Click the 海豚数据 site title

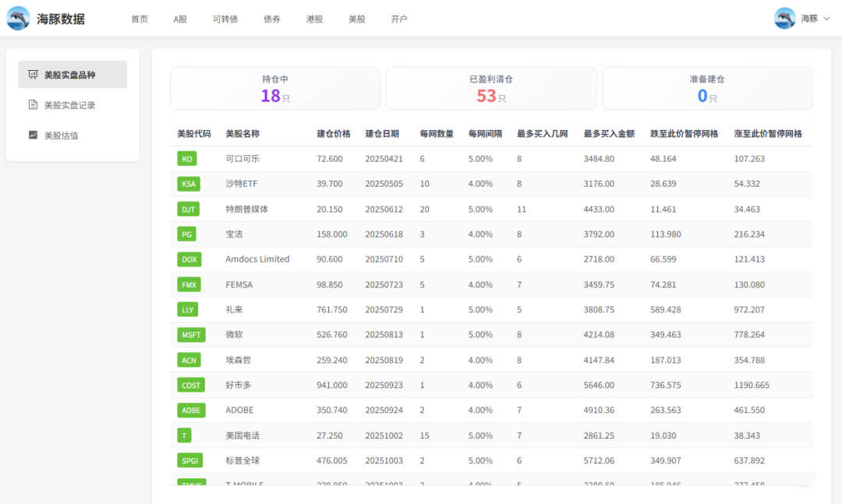coord(61,19)
